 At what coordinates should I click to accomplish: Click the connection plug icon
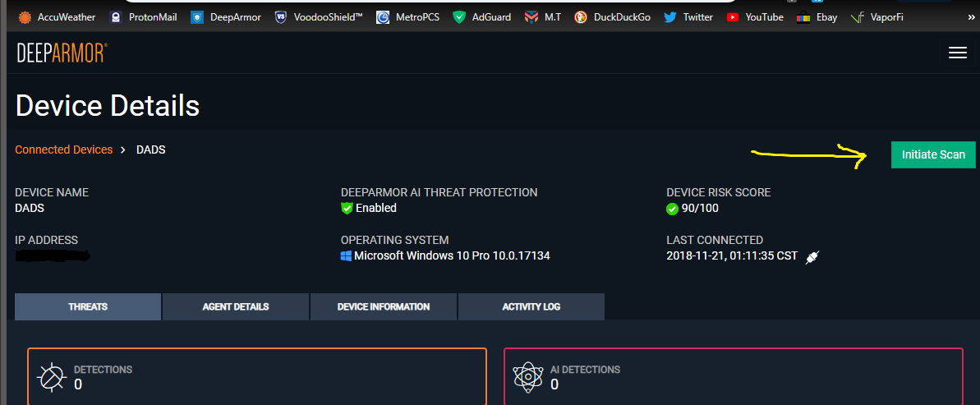click(812, 256)
